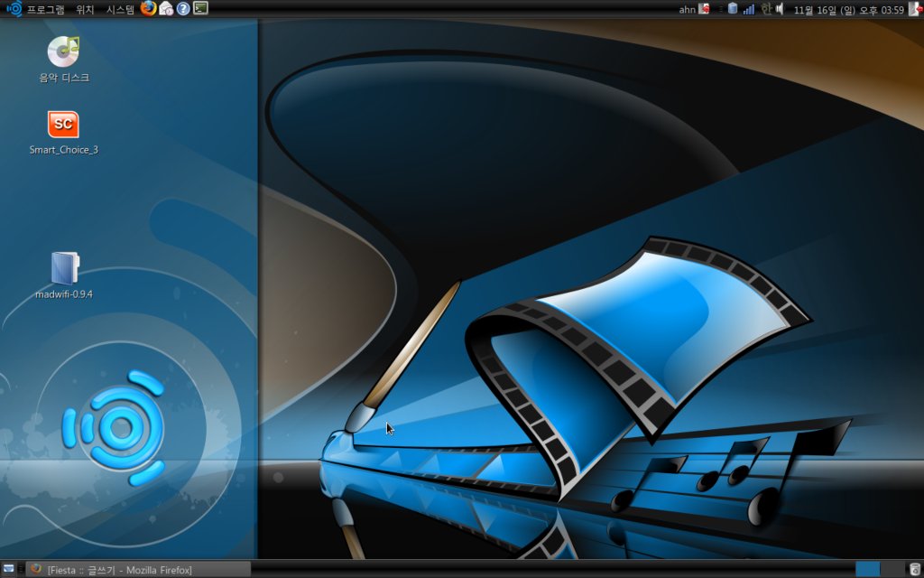The image size is (924, 578).
Task: Open the wireless signal strength icon
Action: coord(748,9)
